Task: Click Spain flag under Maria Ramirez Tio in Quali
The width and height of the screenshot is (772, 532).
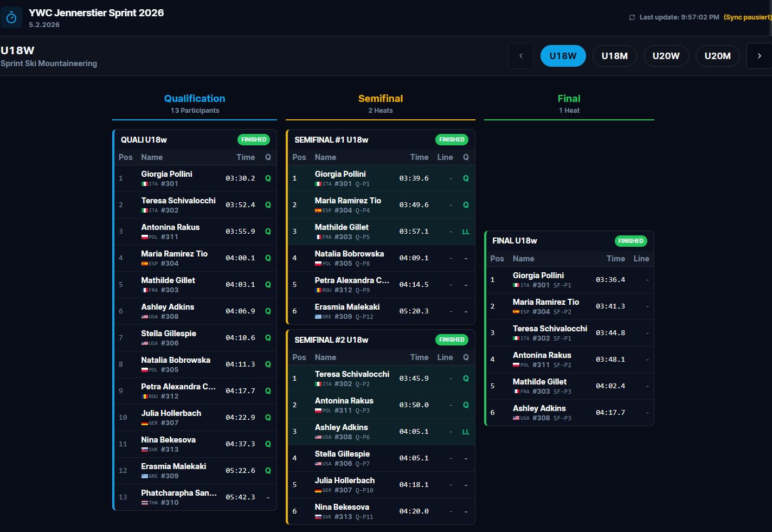Action: 145,264
